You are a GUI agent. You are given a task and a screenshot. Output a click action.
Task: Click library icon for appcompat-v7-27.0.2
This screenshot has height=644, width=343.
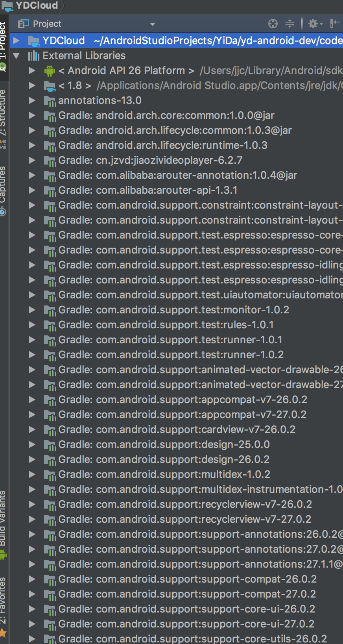50,415
